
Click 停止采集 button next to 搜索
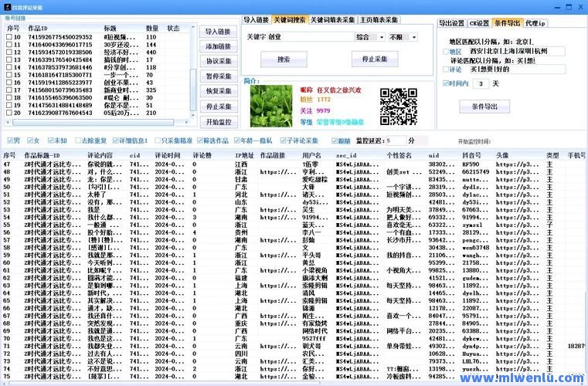point(375,59)
